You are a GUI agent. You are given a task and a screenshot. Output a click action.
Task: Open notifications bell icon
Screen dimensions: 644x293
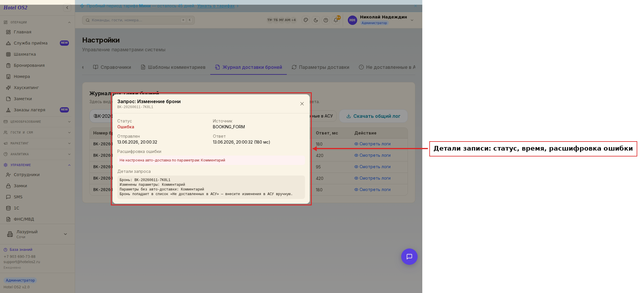[336, 20]
